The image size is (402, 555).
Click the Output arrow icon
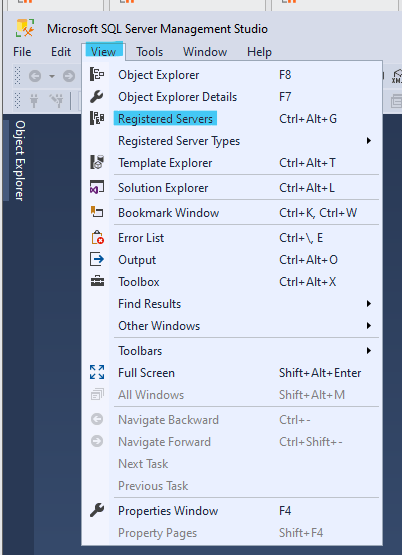coord(97,259)
